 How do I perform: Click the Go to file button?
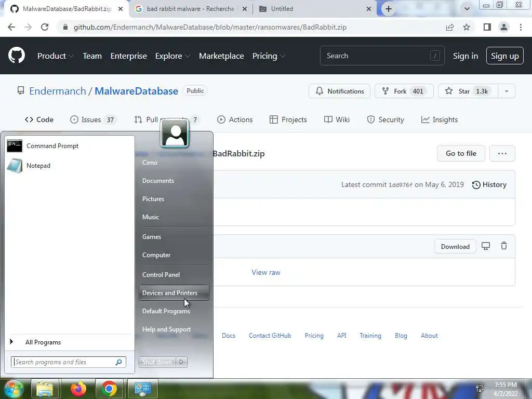461,153
